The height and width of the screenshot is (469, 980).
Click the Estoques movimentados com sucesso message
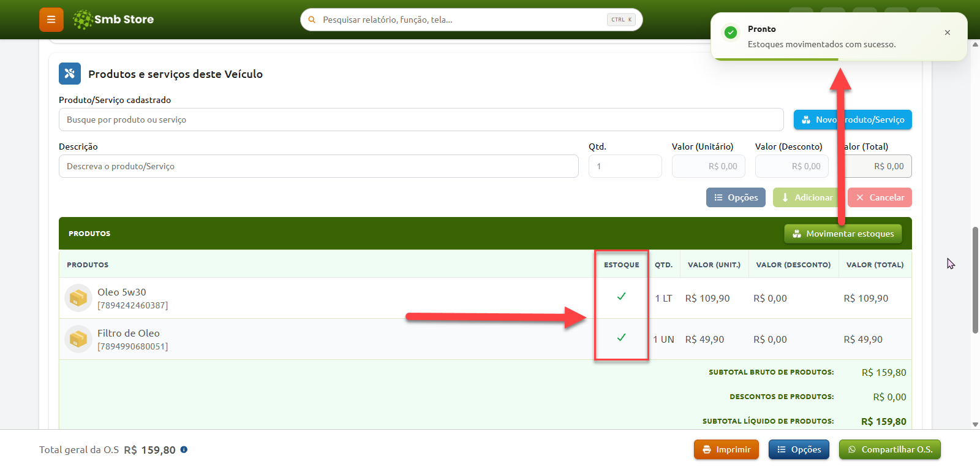coord(822,44)
